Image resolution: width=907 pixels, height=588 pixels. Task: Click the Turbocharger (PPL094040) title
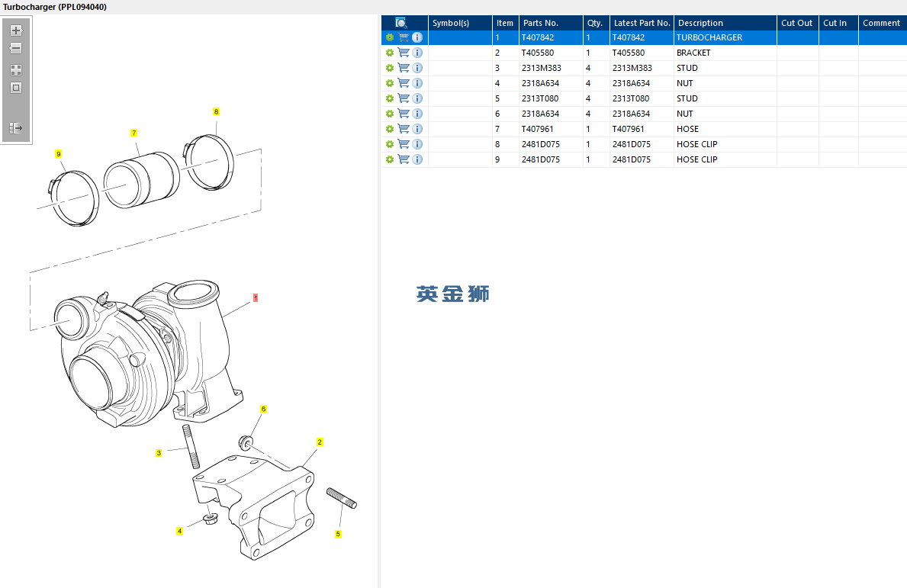pyautogui.click(x=55, y=7)
